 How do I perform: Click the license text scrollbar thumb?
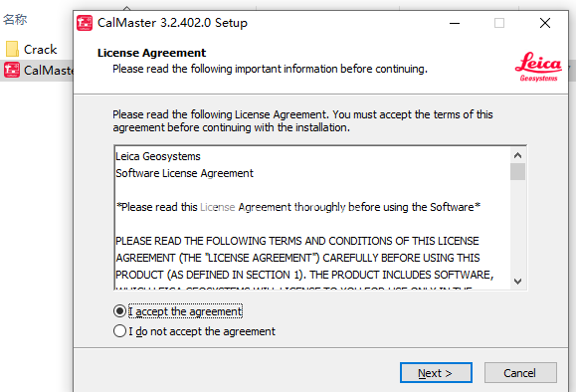click(x=518, y=172)
